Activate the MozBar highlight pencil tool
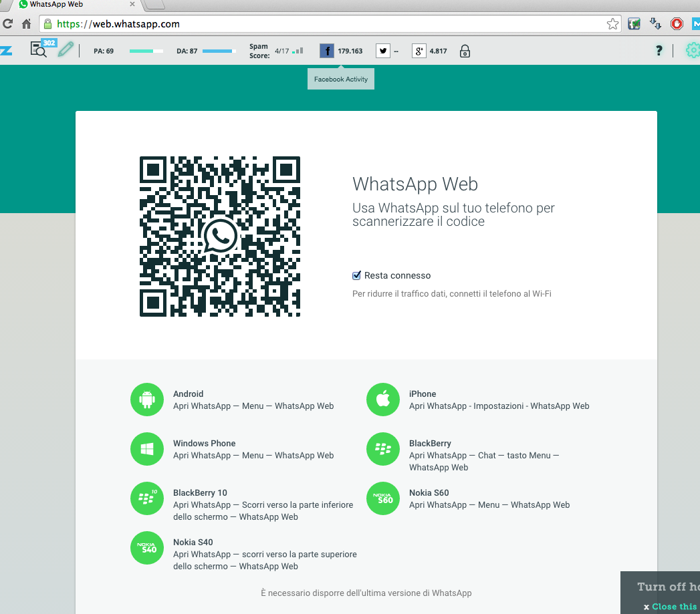The width and height of the screenshot is (700, 614). (66, 49)
